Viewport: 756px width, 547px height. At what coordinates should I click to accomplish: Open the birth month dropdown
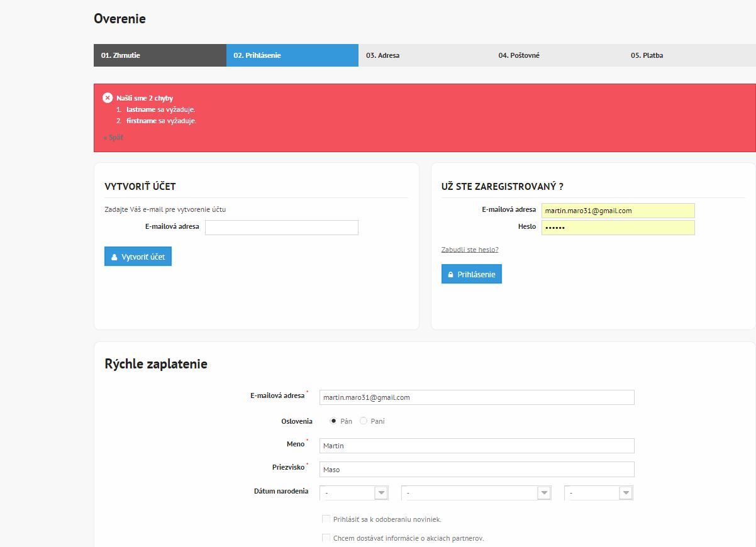click(x=476, y=493)
